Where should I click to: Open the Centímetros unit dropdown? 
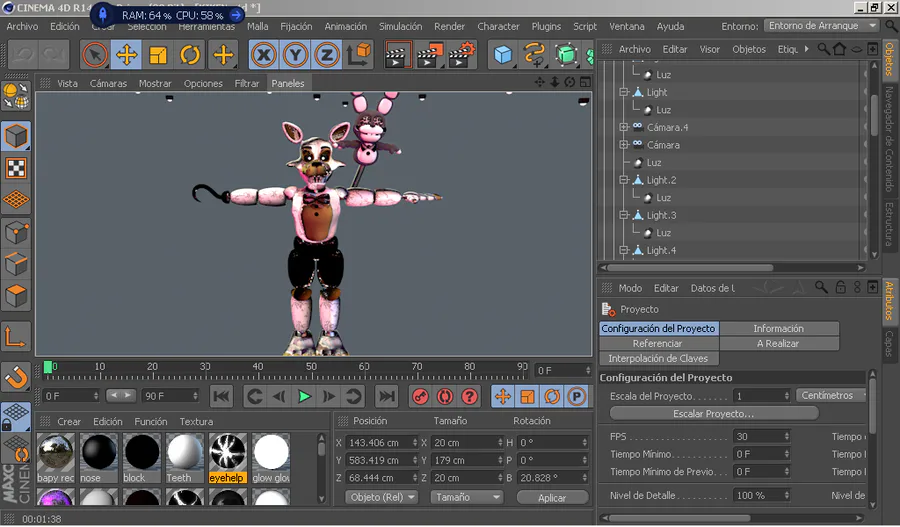831,395
